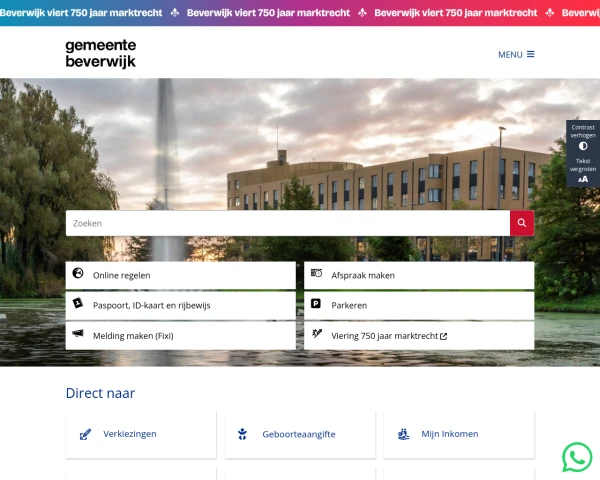Open the MENU text label
This screenshot has height=480, width=600.
coord(510,55)
